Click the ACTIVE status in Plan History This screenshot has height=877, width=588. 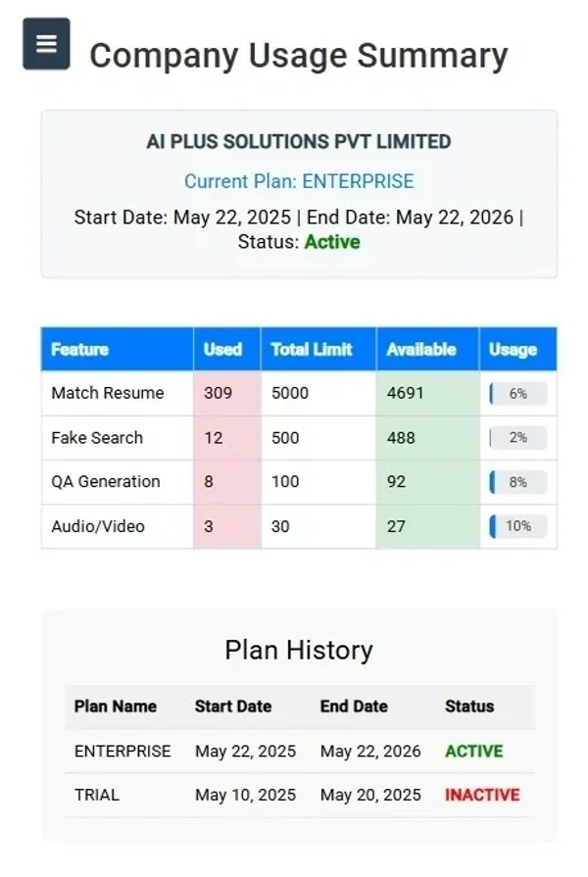[474, 752]
